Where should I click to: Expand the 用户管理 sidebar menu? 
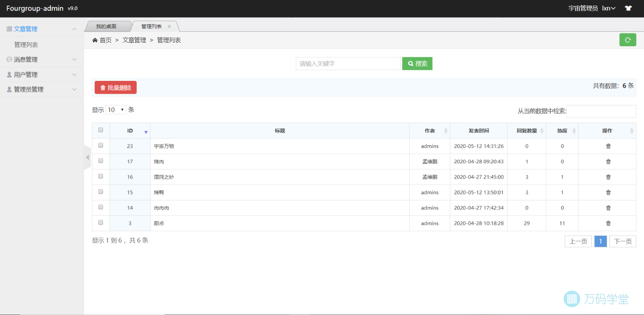pyautogui.click(x=42, y=75)
